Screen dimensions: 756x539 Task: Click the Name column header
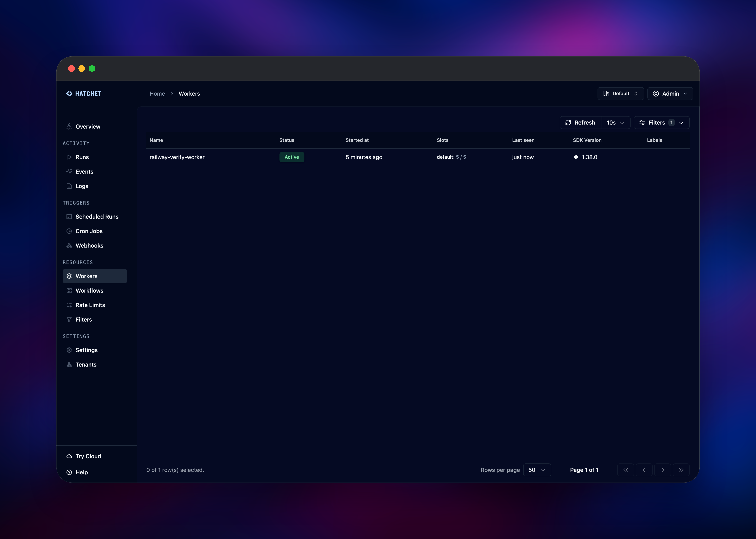coord(156,140)
